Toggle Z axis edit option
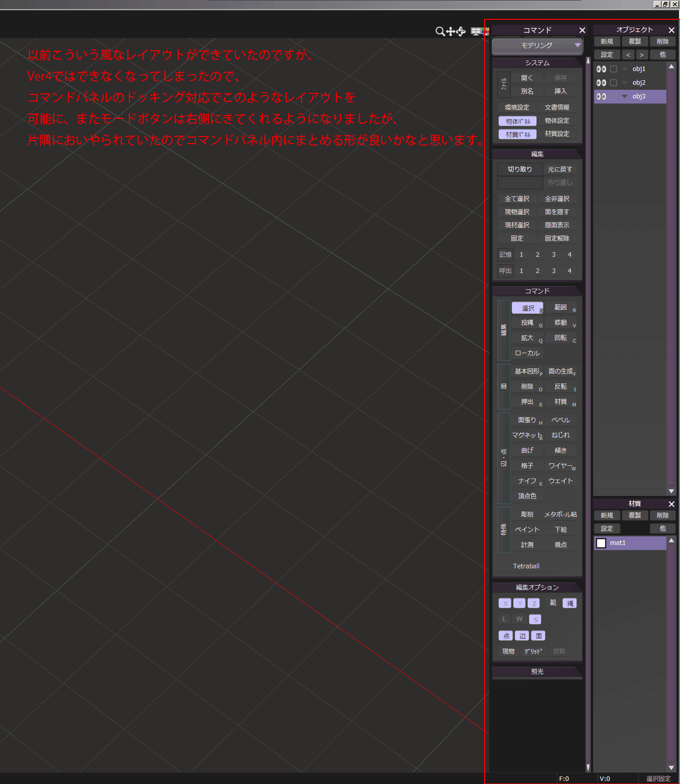The height and width of the screenshot is (784, 680). (534, 603)
